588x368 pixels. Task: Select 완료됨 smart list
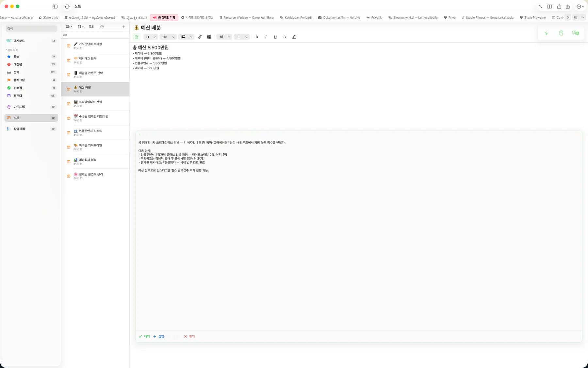coord(31,88)
